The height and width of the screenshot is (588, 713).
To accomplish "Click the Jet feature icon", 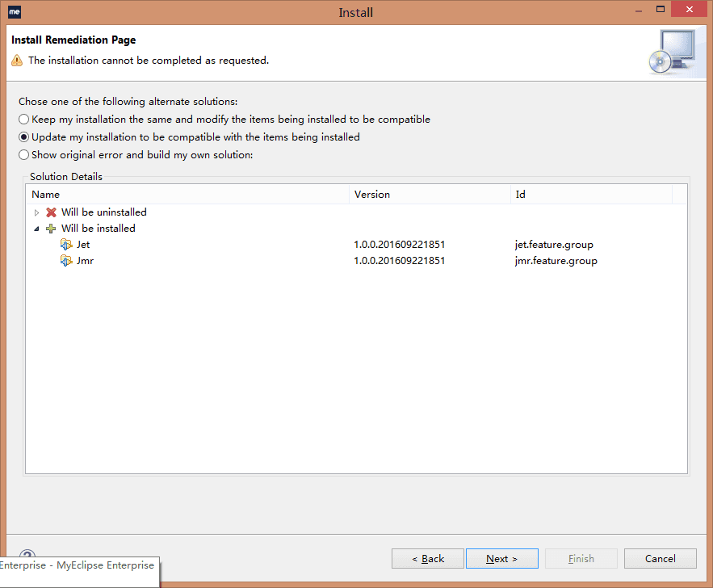I will pos(66,245).
